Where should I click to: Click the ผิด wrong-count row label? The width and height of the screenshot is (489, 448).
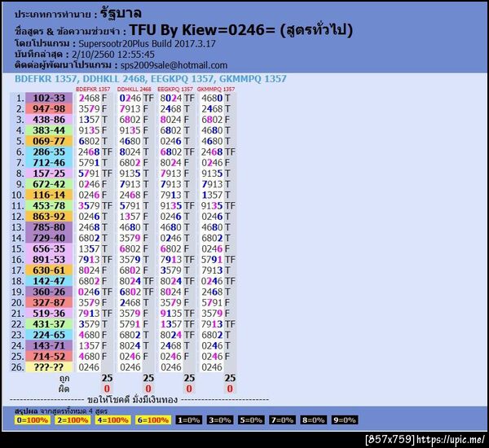(x=64, y=389)
